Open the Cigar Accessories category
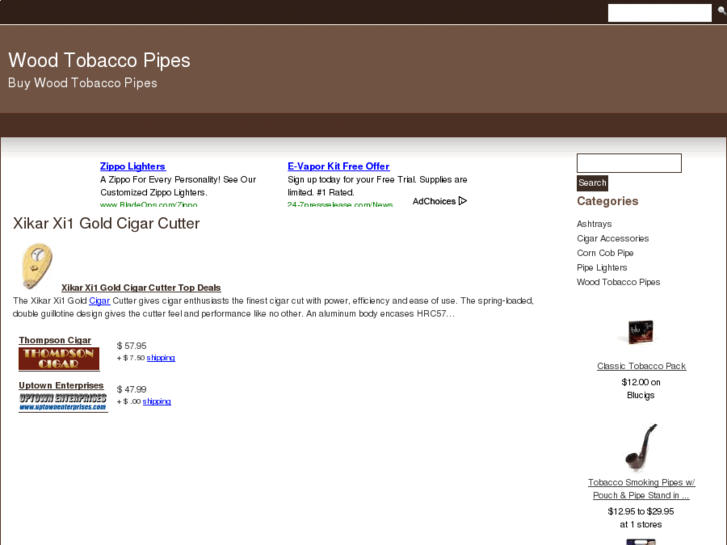The height and width of the screenshot is (545, 727). tap(612, 238)
